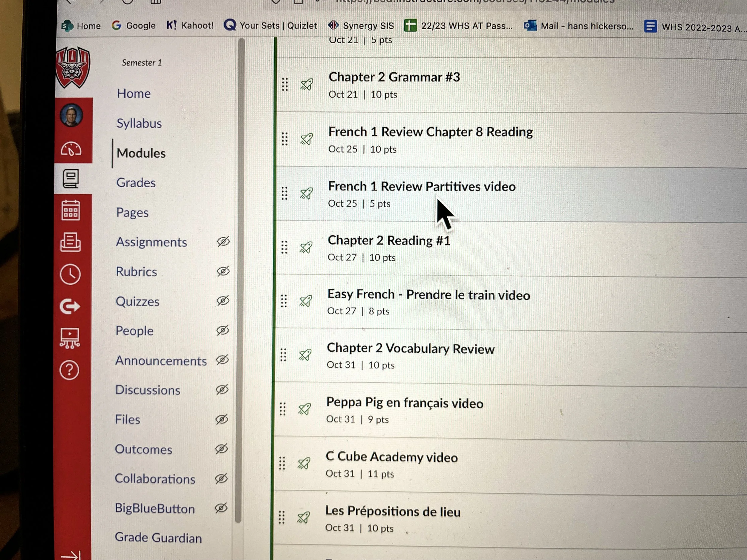Image resolution: width=747 pixels, height=560 pixels.
Task: Open Grades in course navigation
Action: coord(136,182)
